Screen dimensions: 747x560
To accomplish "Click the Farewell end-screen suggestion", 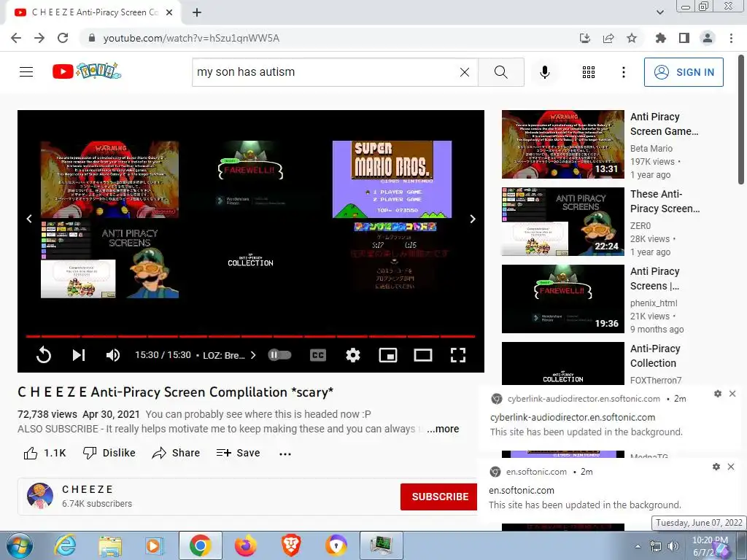I will [251, 179].
